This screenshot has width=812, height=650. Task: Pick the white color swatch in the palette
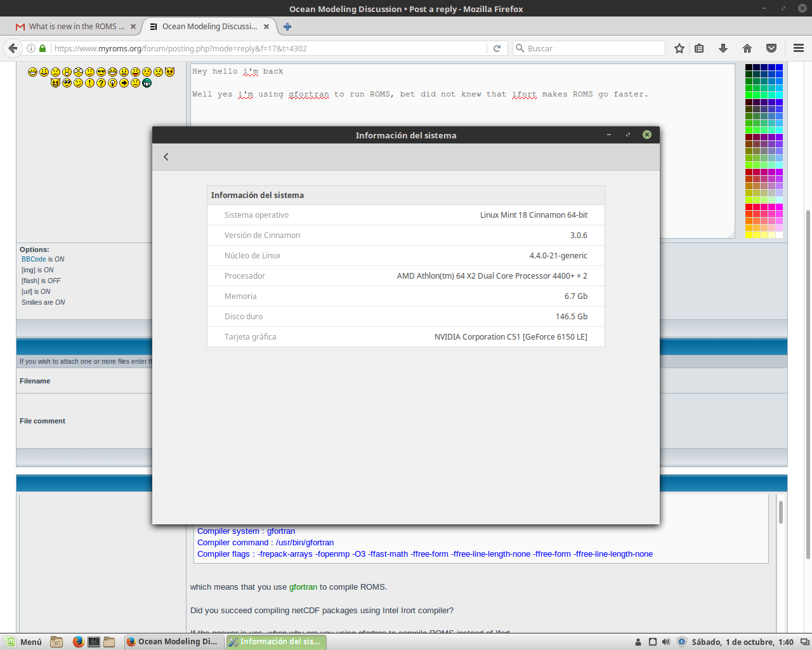coord(779,235)
